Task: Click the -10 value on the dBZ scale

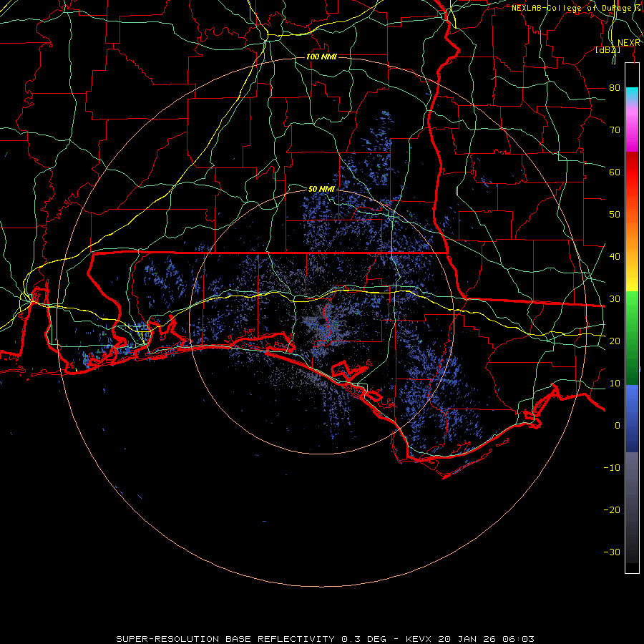Action: coord(612,468)
